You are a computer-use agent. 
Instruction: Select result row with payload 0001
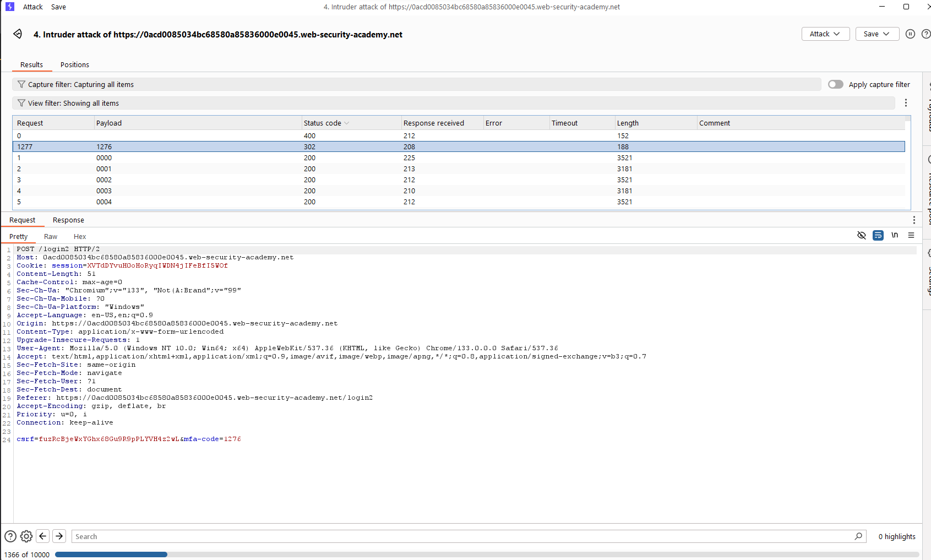459,168
